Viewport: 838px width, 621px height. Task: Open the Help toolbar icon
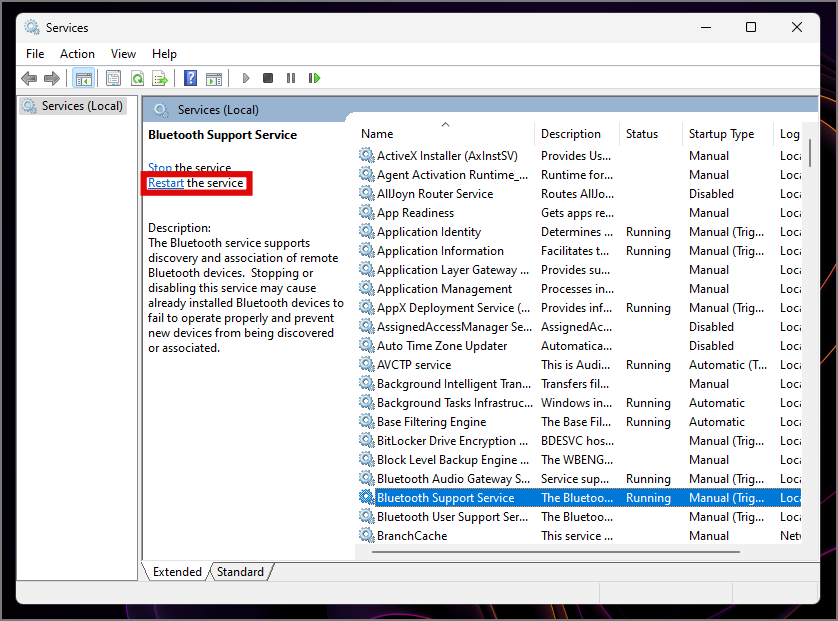point(190,79)
